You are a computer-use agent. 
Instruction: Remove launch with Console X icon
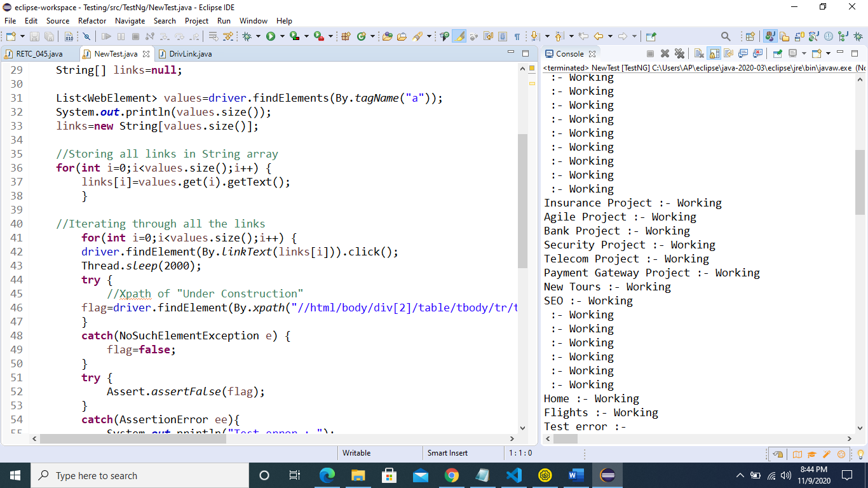click(665, 54)
